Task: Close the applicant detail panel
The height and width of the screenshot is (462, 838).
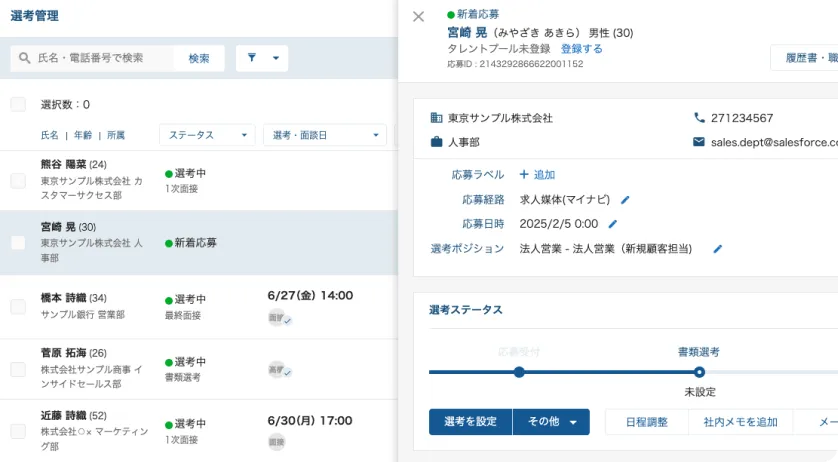Action: (418, 16)
